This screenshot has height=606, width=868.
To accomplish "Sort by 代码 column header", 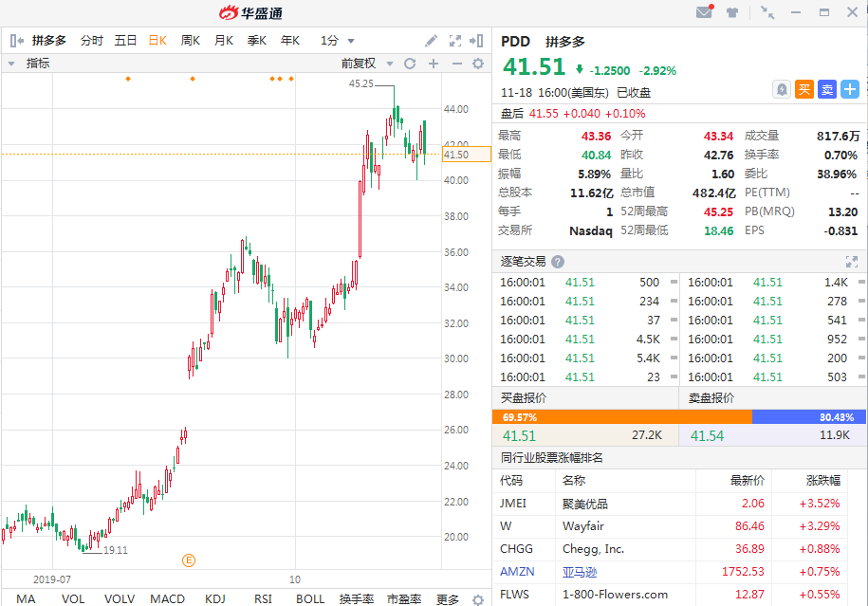I will [x=511, y=481].
